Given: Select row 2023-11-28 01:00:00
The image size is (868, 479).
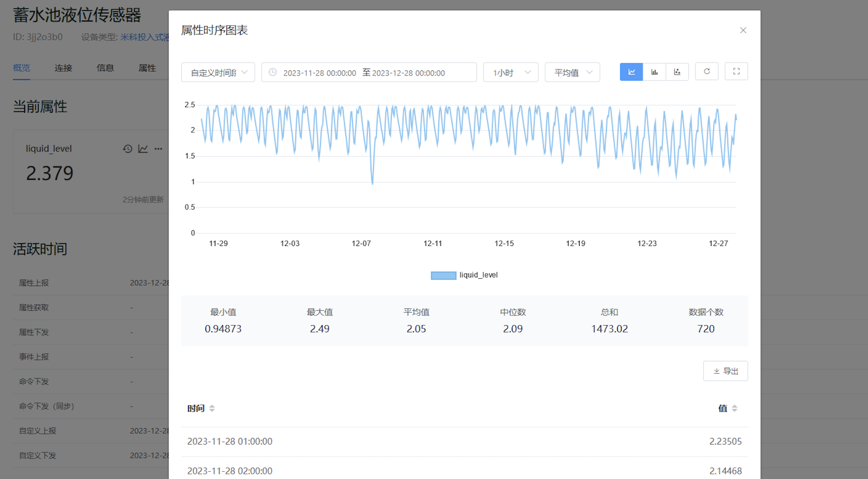Looking at the screenshot, I should [x=464, y=441].
